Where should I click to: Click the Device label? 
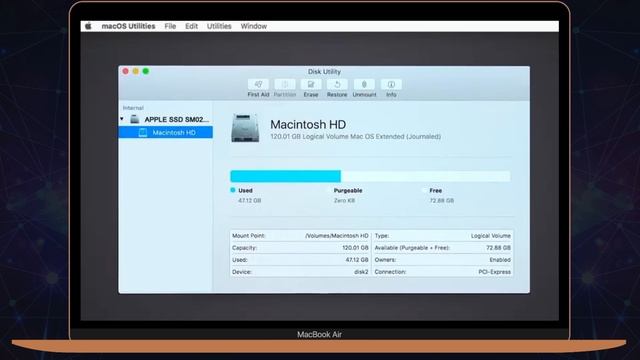[x=241, y=272]
